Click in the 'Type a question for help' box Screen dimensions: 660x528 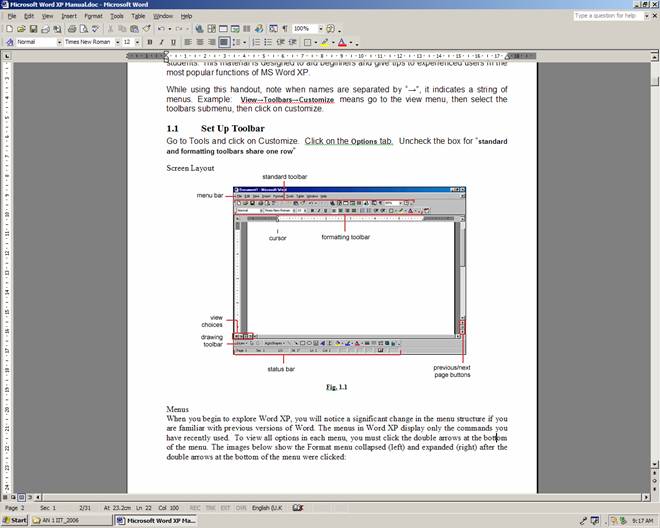point(606,16)
